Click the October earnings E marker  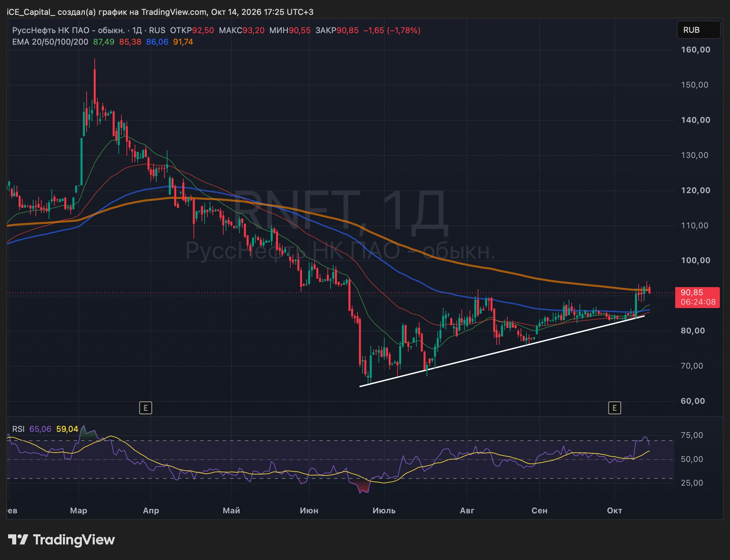614,408
